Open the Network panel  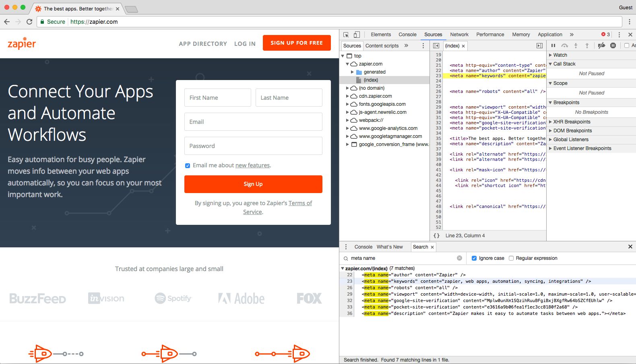pos(459,35)
